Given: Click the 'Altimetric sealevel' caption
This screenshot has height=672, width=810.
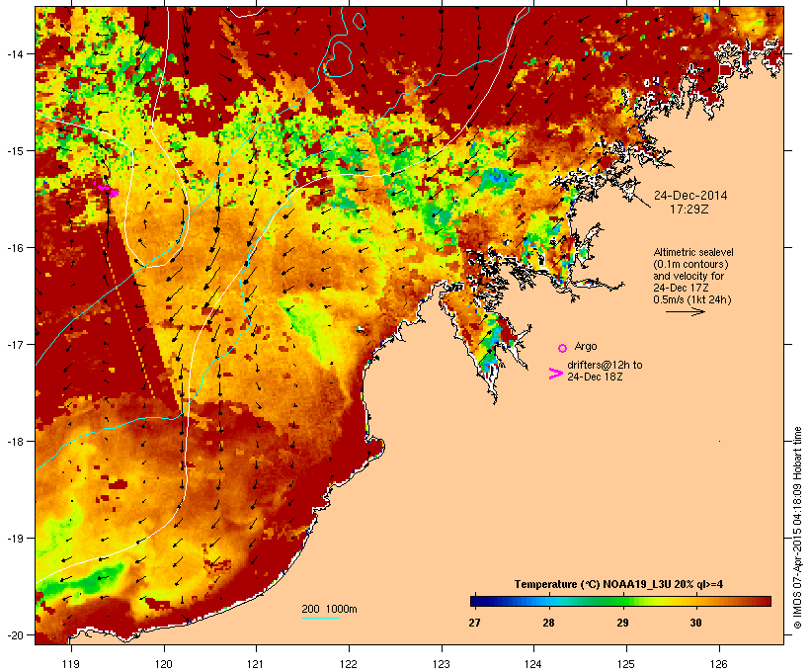Looking at the screenshot, I should (x=693, y=252).
